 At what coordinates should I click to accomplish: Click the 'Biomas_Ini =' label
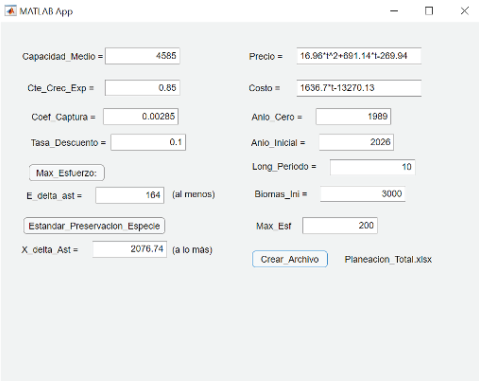pos(281,194)
